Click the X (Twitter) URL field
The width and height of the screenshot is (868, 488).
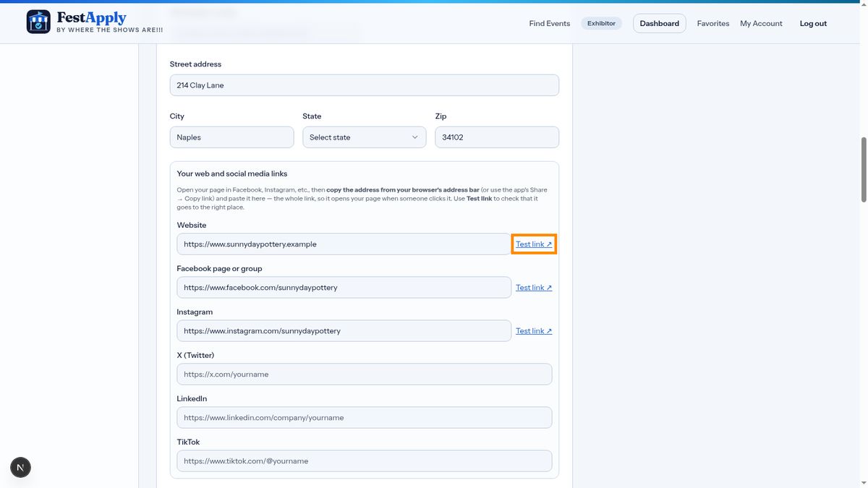[365, 374]
